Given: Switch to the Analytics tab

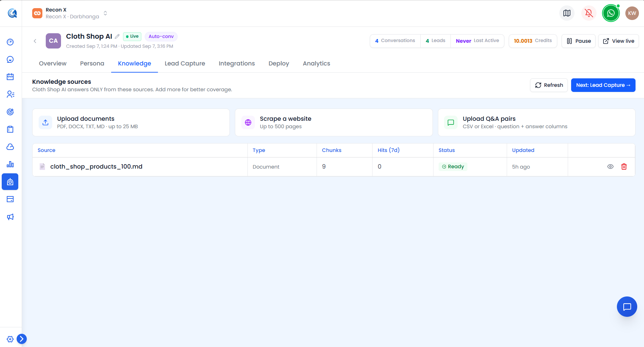Looking at the screenshot, I should pos(316,63).
